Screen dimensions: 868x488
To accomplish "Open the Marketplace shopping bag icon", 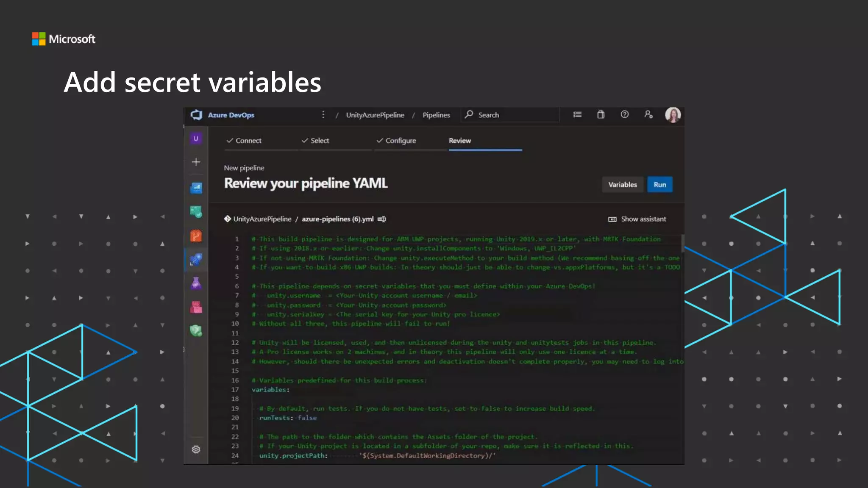I will 601,114.
